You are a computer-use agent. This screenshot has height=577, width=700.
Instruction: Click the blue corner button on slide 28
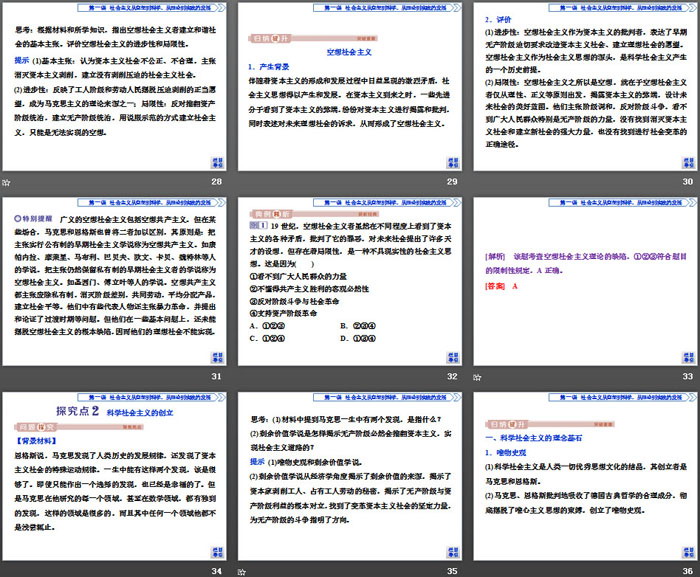coord(217,162)
